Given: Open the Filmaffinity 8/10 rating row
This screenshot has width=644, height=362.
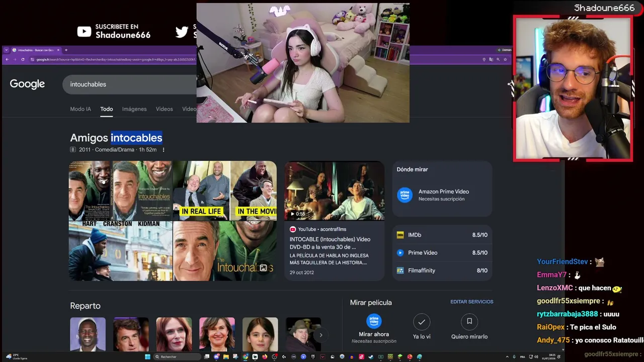Looking at the screenshot, I should click(442, 270).
